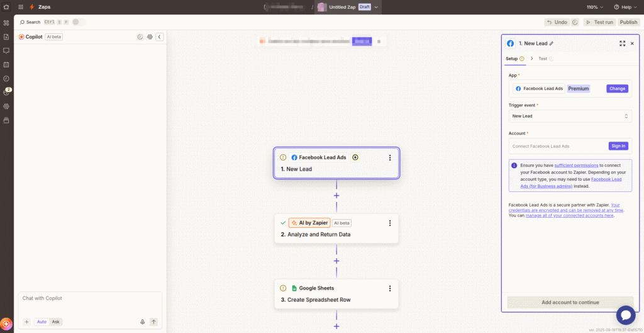
Task: Open manage all of your connected accounts link
Action: point(569,215)
